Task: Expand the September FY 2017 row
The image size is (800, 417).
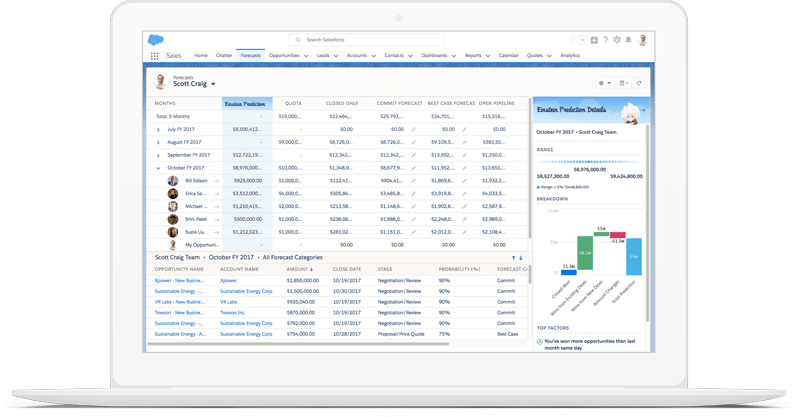Action: click(x=158, y=155)
